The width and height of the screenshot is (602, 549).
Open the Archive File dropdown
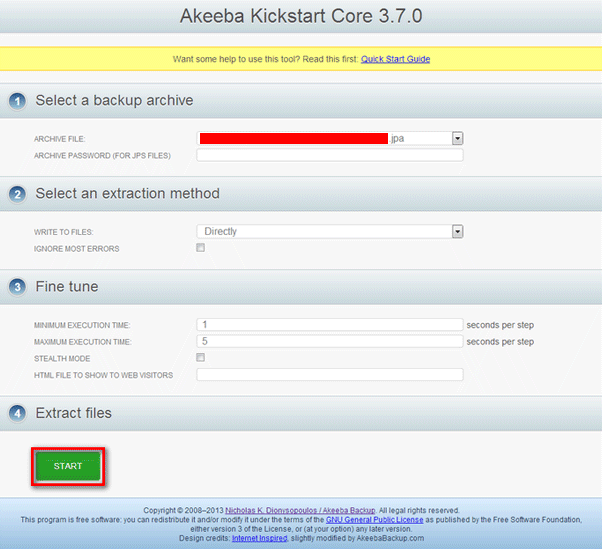click(457, 139)
